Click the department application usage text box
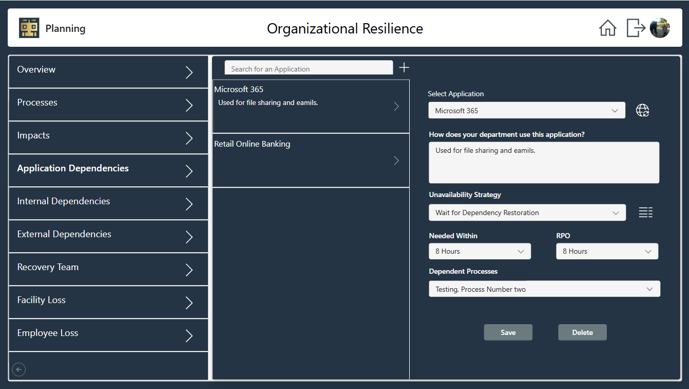The image size is (689, 389). 544,162
